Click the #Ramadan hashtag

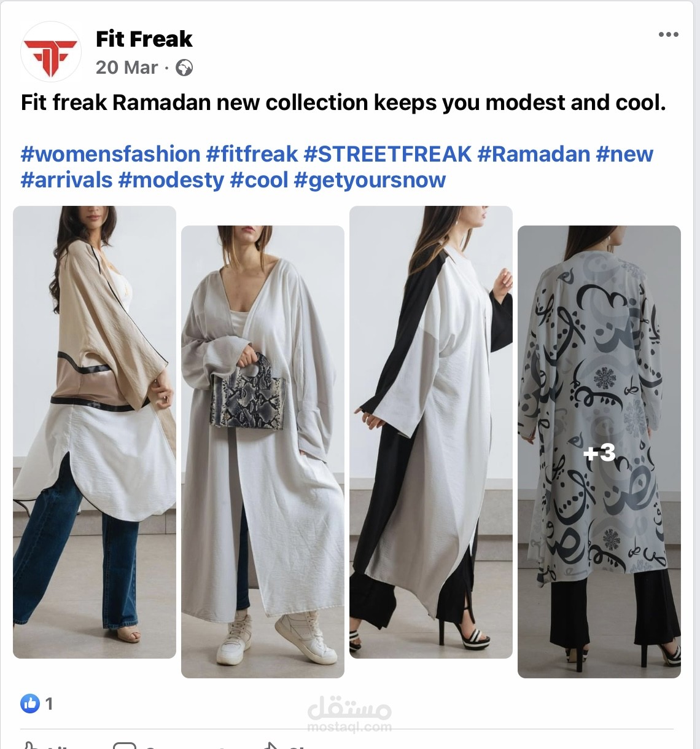(x=534, y=154)
